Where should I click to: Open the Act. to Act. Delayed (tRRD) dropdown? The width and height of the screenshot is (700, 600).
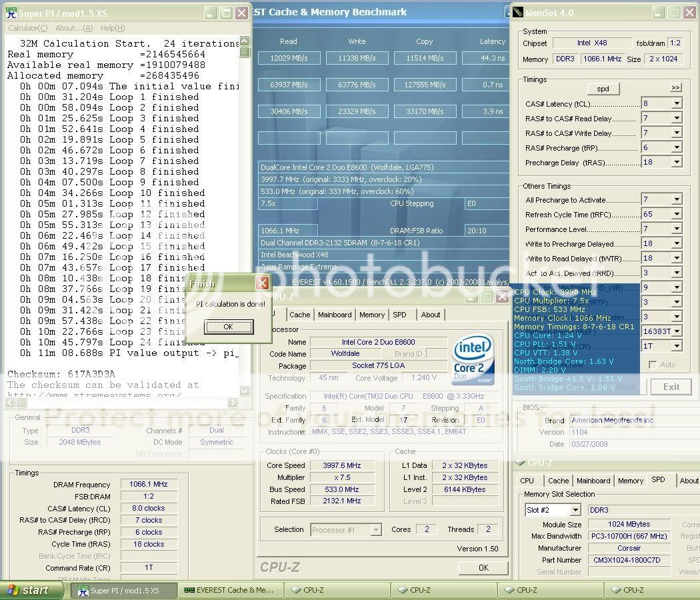677,273
